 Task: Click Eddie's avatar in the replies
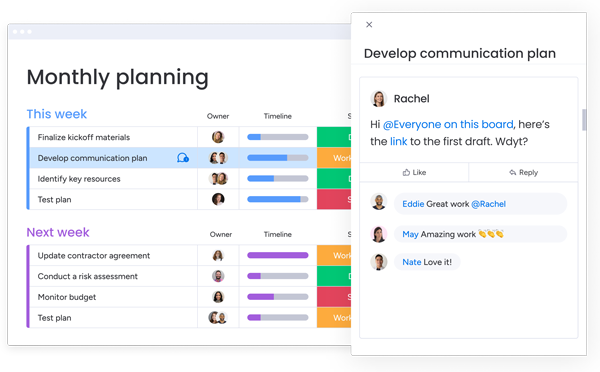[x=378, y=202]
